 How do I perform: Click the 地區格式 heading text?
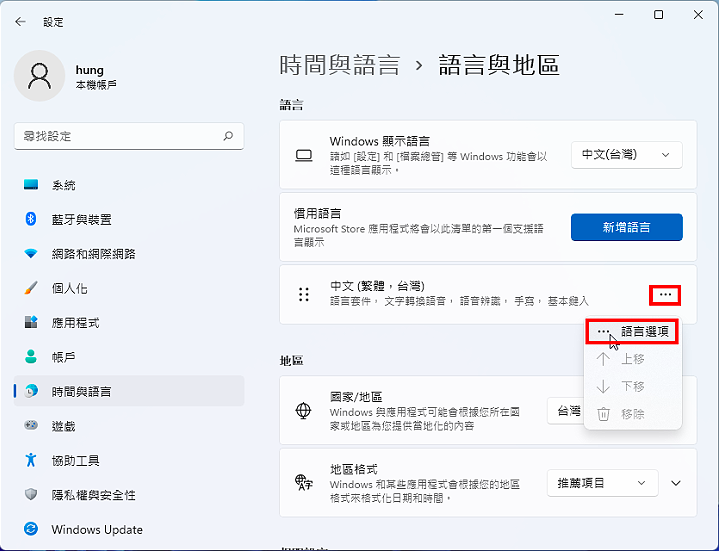354,470
